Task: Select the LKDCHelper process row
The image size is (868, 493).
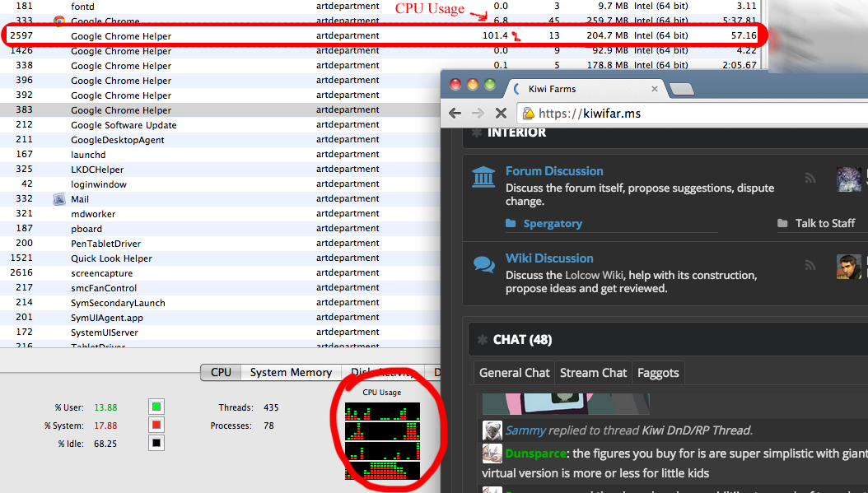Action: (x=221, y=170)
